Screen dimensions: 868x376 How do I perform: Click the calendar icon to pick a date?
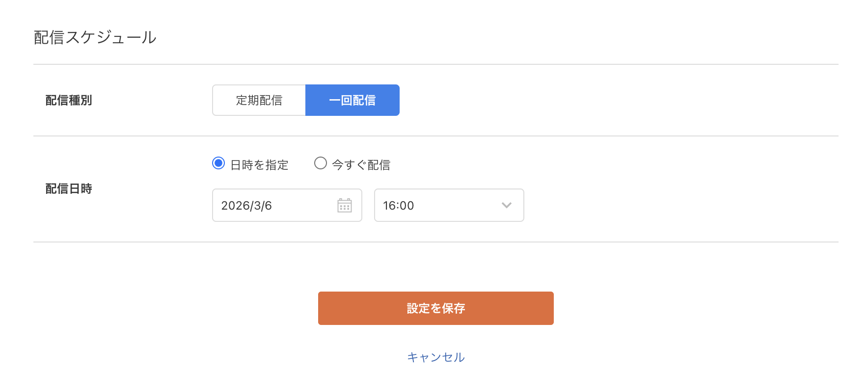345,205
